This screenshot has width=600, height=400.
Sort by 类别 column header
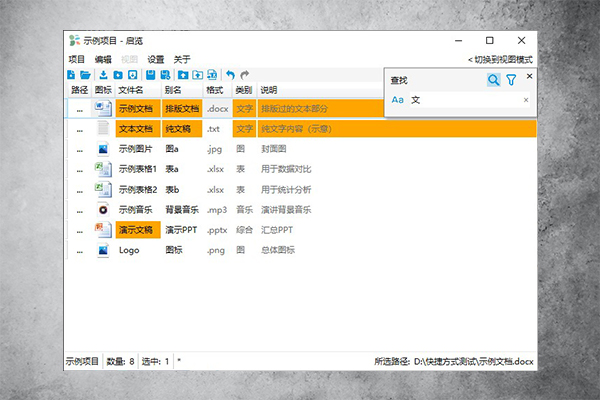point(244,90)
